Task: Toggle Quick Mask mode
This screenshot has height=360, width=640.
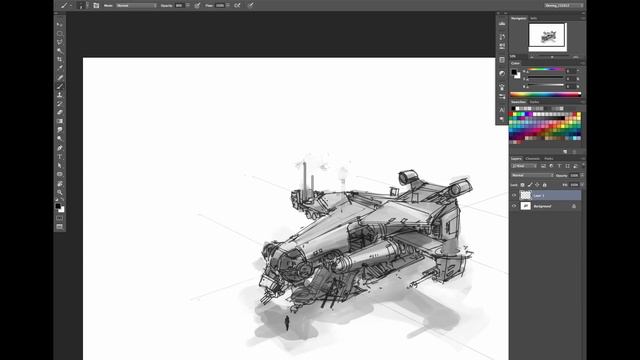Action: pos(60,218)
